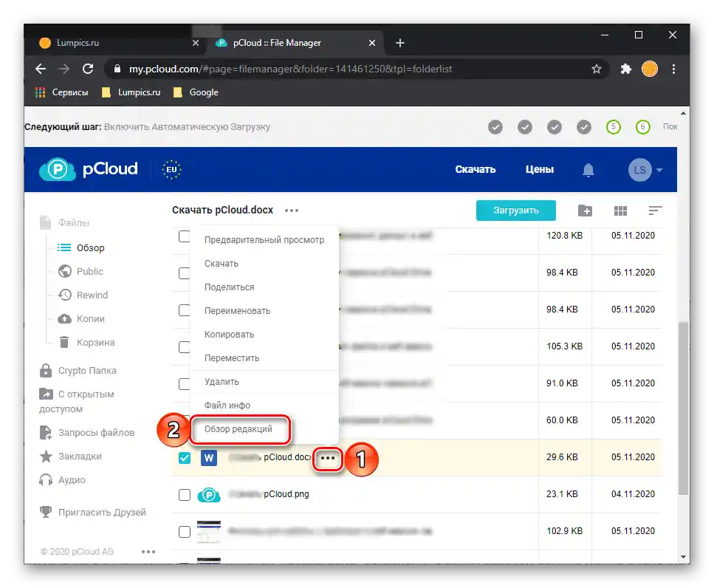714x588 pixels.
Task: Select Обзор редакций from context menu
Action: click(238, 429)
